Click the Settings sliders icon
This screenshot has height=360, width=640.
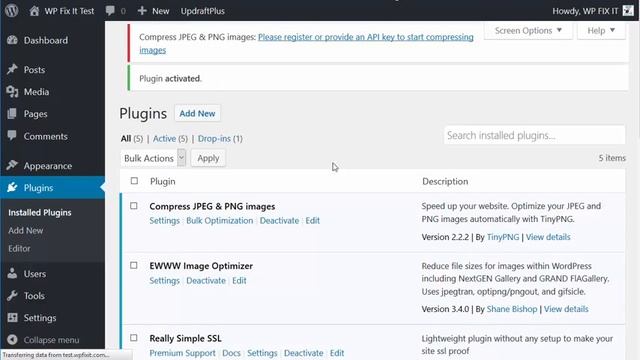click(x=12, y=317)
